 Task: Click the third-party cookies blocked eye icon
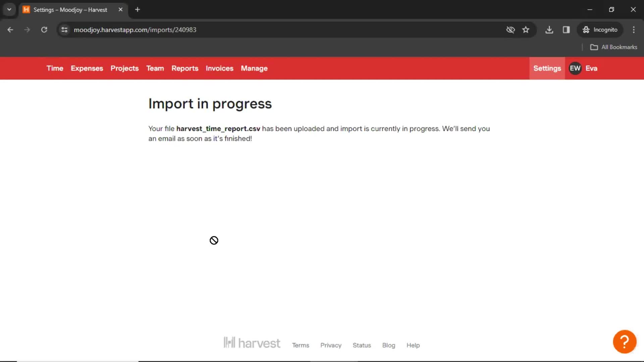click(511, 30)
